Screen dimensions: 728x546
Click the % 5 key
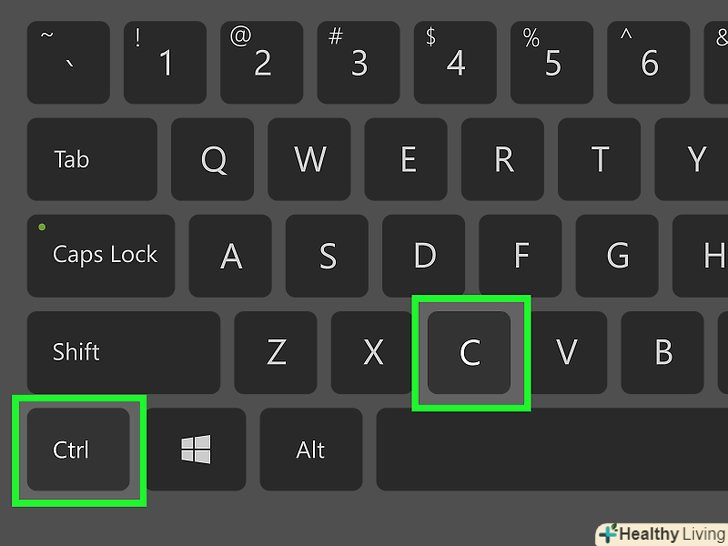pyautogui.click(x=552, y=62)
